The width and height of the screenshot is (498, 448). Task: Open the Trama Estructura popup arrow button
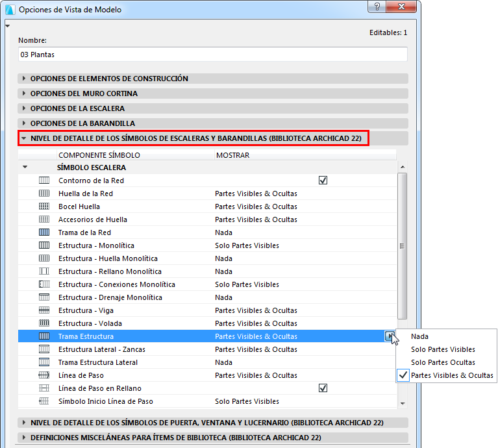(x=390, y=336)
